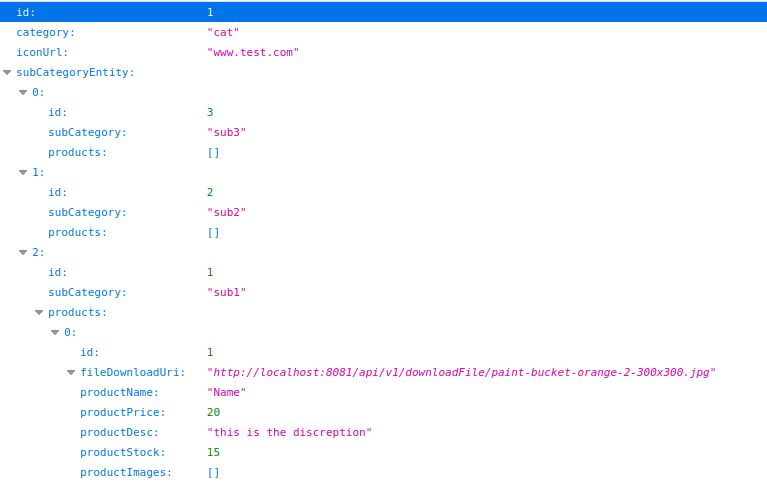The width and height of the screenshot is (767, 500).
Task: Select the "sub1" value
Action: 226,293
